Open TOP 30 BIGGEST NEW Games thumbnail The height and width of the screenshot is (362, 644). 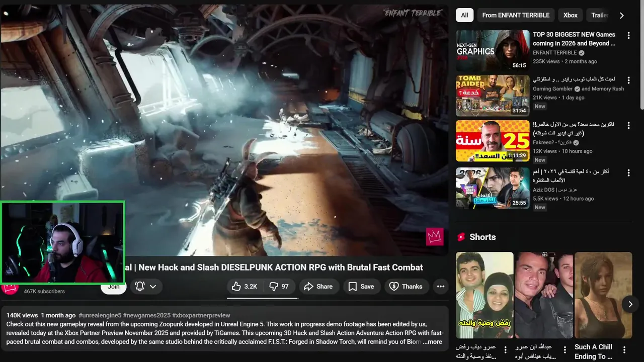point(493,51)
